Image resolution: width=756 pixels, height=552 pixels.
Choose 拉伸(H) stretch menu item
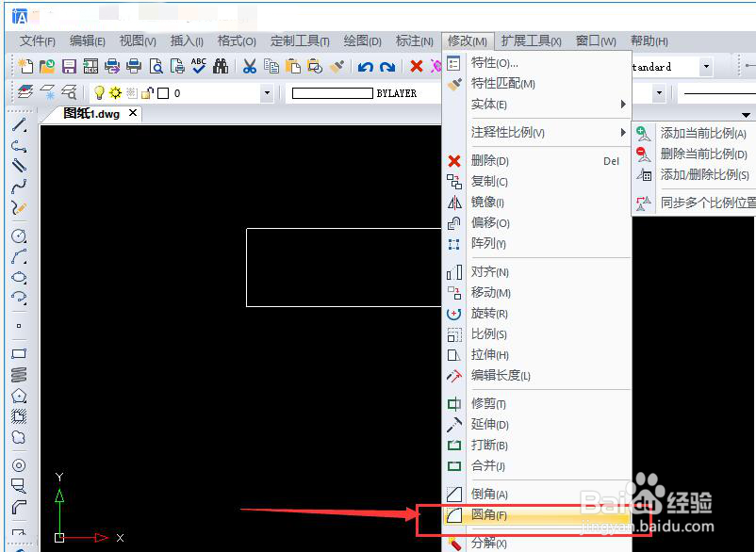point(536,355)
